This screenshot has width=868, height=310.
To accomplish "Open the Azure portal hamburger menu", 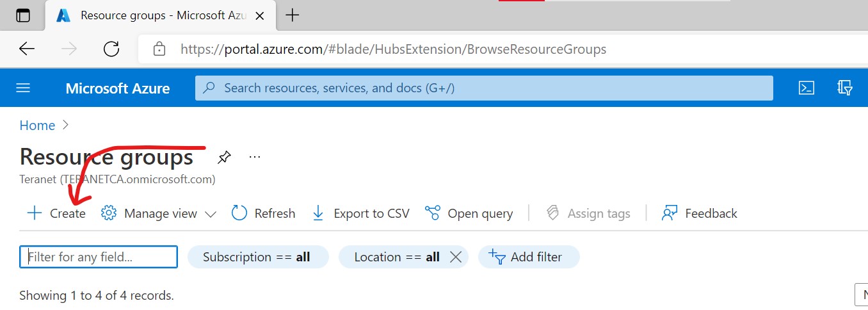I will click(x=23, y=88).
